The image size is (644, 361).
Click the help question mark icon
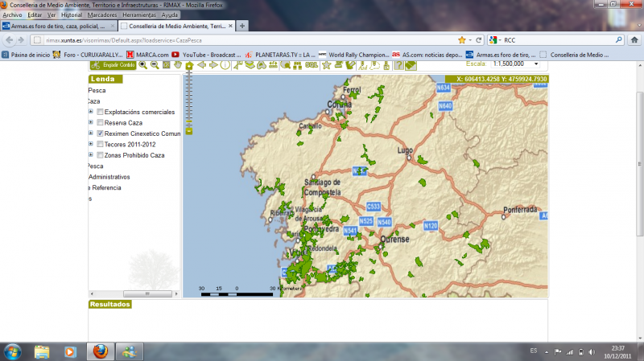pyautogui.click(x=398, y=65)
